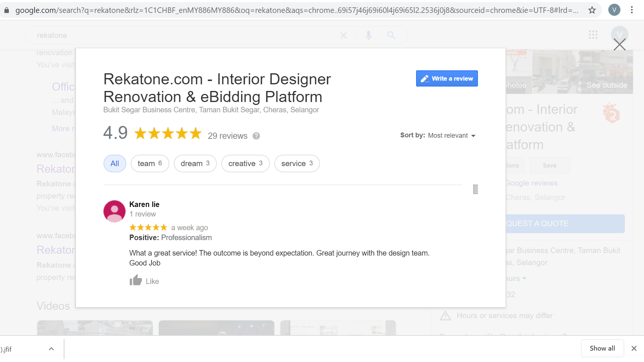Click the Request a Quote button
This screenshot has height=362, width=644.
(565, 224)
